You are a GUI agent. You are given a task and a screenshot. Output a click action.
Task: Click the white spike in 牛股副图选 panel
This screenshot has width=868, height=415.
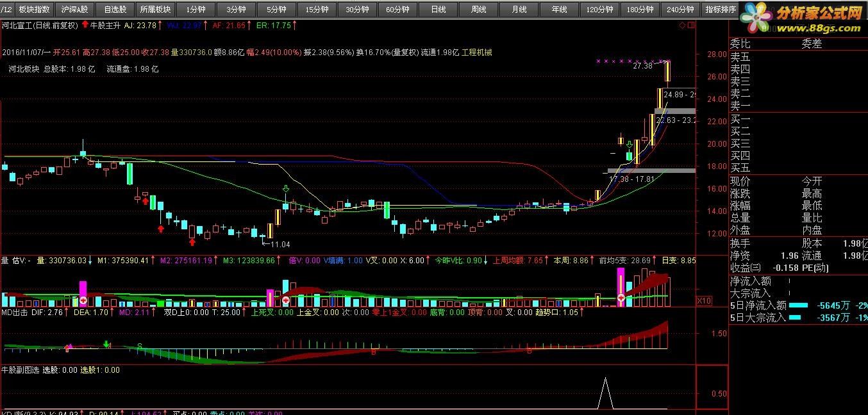tap(606, 393)
